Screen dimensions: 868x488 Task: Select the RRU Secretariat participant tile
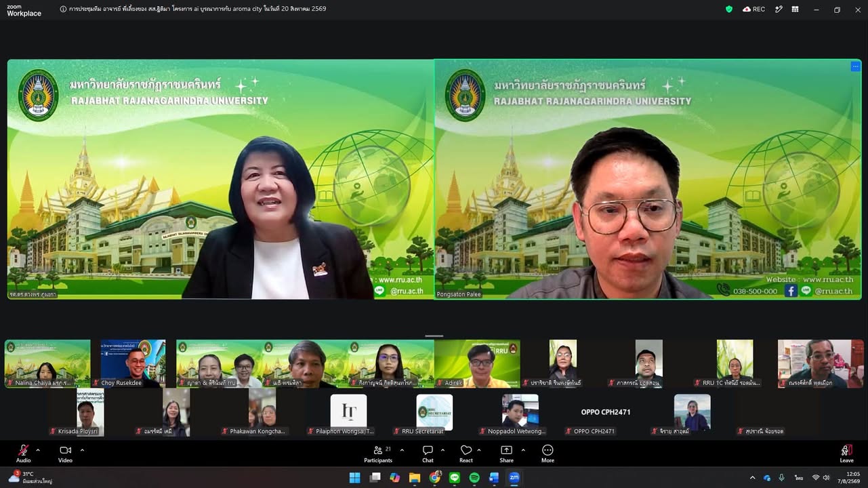pyautogui.click(x=434, y=412)
